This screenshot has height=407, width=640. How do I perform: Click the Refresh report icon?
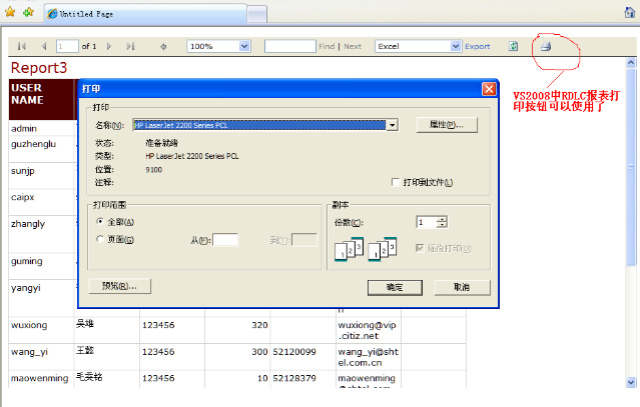coord(513,46)
